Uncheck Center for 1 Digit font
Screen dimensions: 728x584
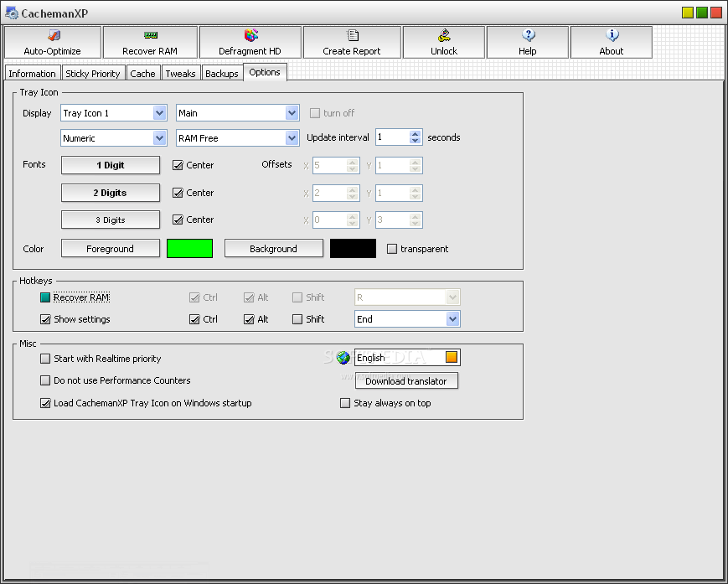(178, 165)
